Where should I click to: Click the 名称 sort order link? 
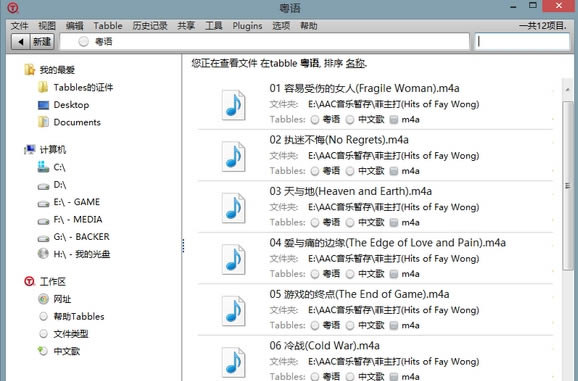tap(355, 63)
